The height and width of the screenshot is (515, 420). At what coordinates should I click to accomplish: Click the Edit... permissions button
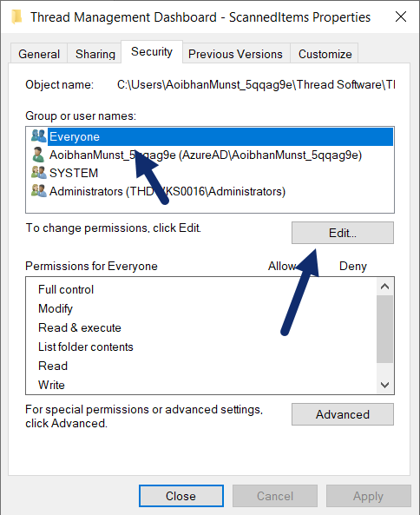[x=343, y=233]
